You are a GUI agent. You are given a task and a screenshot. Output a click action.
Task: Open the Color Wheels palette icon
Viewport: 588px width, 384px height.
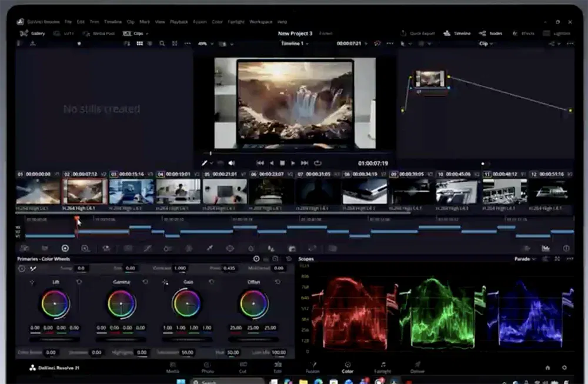coord(65,248)
